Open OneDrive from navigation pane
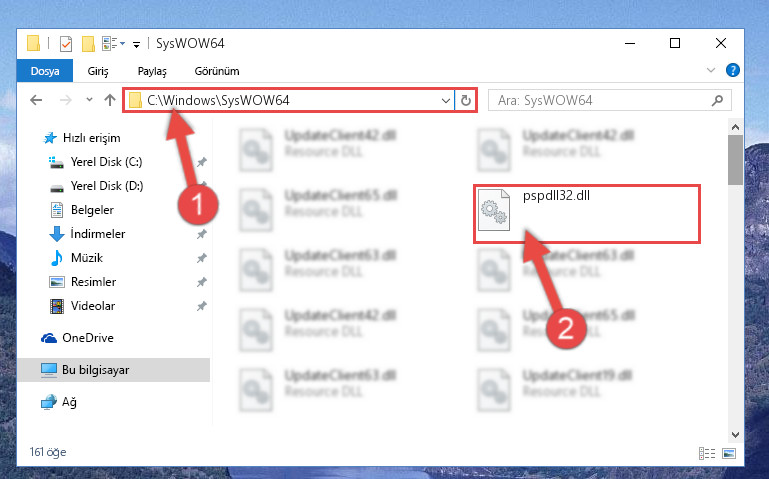Screen dimensions: 769x479 coord(87,338)
